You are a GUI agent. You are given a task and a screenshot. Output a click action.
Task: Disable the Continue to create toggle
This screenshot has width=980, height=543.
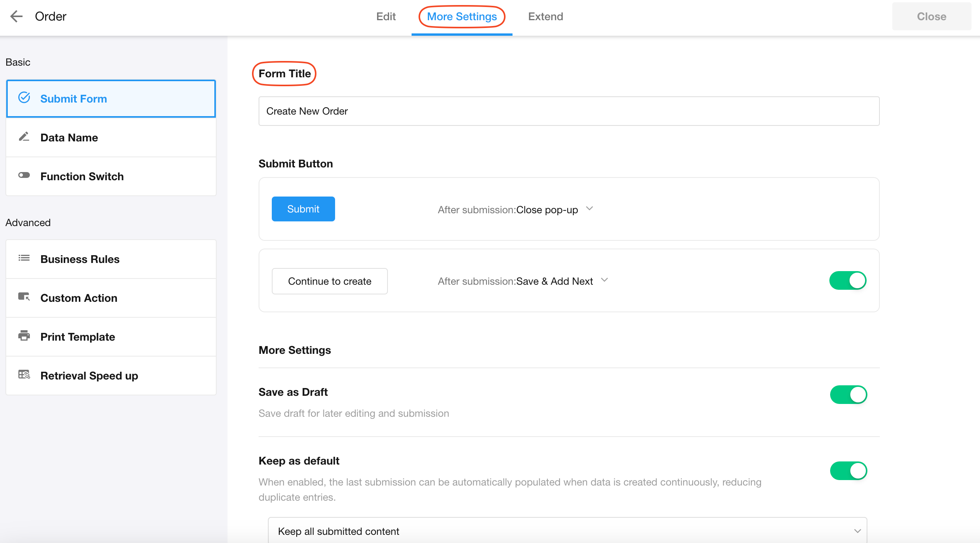pyautogui.click(x=848, y=280)
